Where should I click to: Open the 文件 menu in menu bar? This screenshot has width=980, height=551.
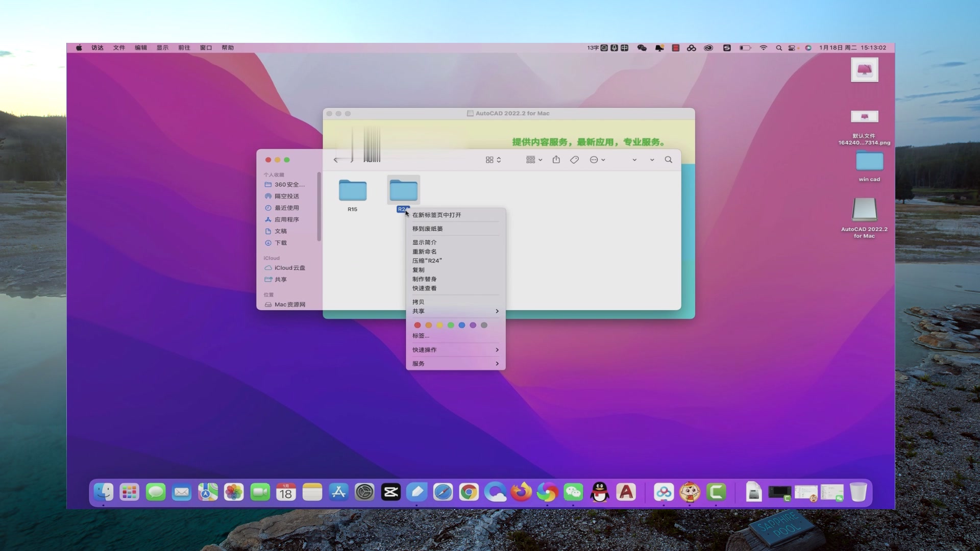click(119, 47)
